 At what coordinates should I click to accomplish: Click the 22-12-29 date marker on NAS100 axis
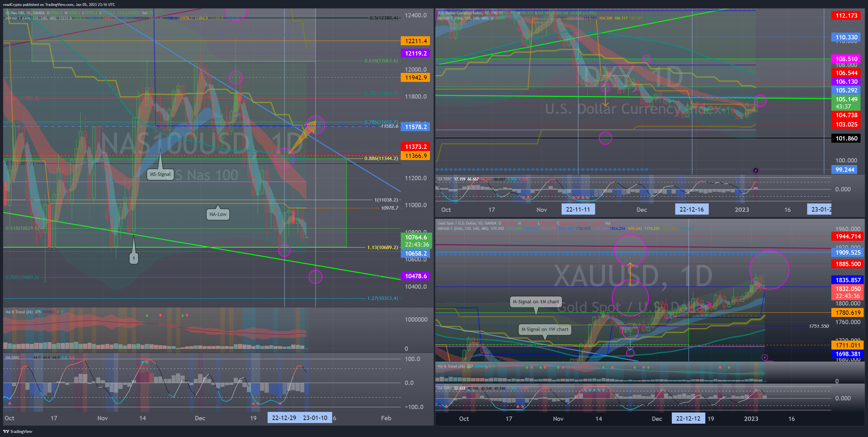[x=284, y=418]
